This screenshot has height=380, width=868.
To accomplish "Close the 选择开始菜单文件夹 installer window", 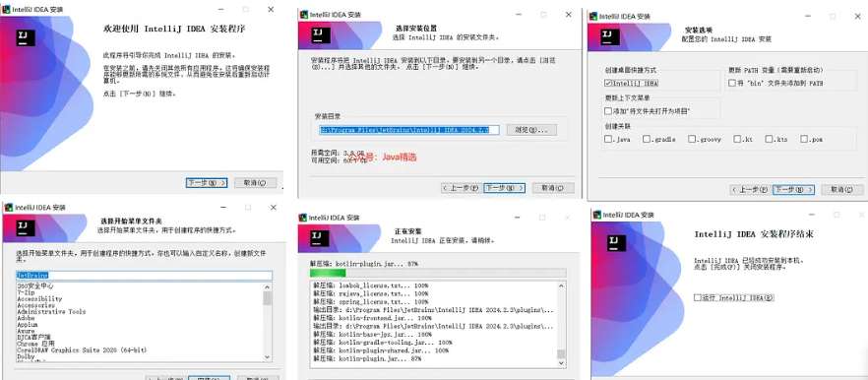I will point(274,207).
